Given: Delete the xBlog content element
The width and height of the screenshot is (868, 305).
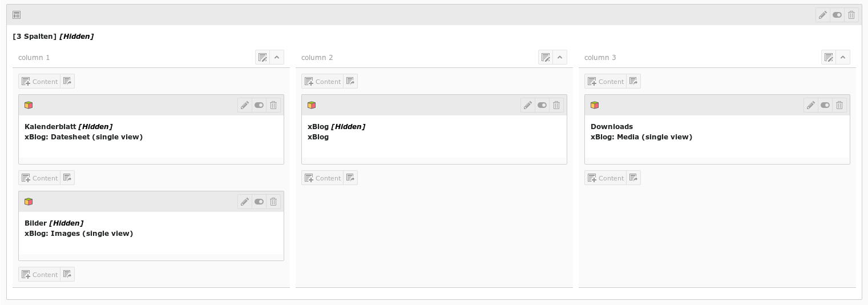Looking at the screenshot, I should [x=556, y=105].
